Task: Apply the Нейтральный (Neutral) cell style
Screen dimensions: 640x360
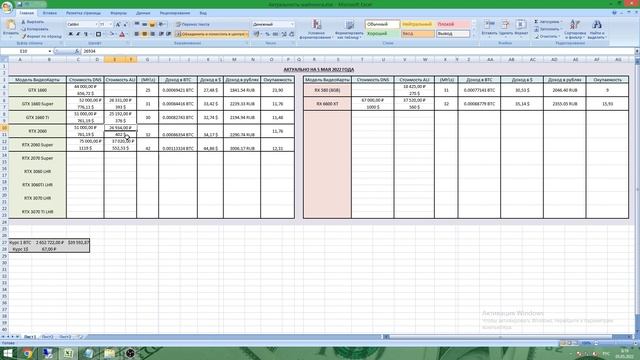Action: point(417,24)
